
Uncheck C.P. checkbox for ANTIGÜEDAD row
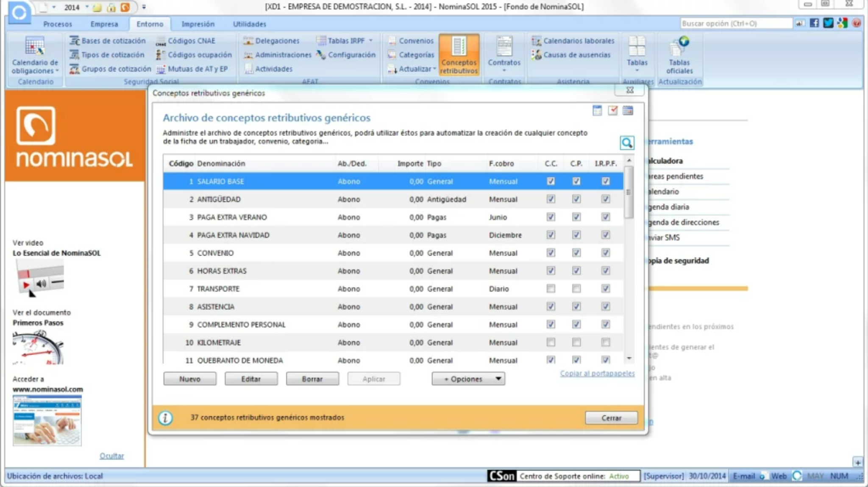click(576, 199)
